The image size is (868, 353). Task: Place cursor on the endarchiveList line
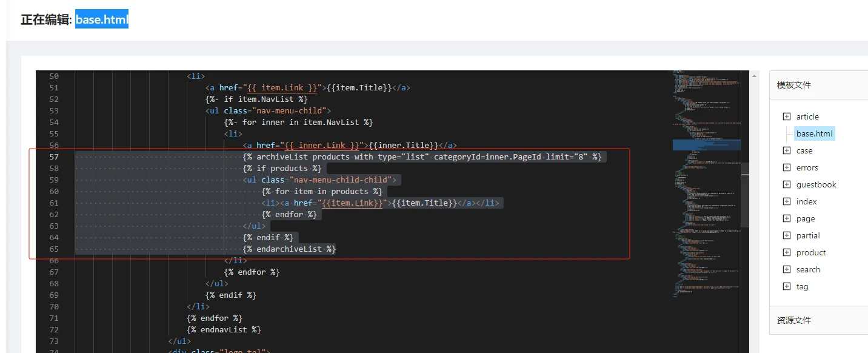click(289, 249)
